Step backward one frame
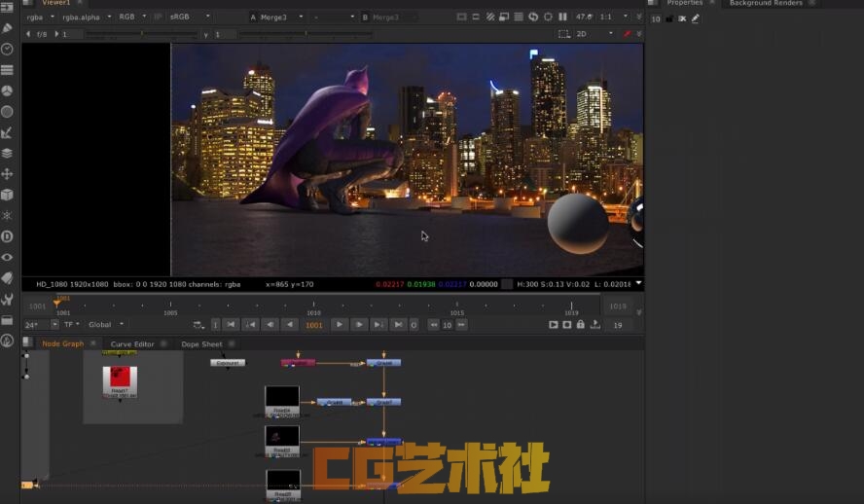Screen dimensions: 864x504 [270, 325]
